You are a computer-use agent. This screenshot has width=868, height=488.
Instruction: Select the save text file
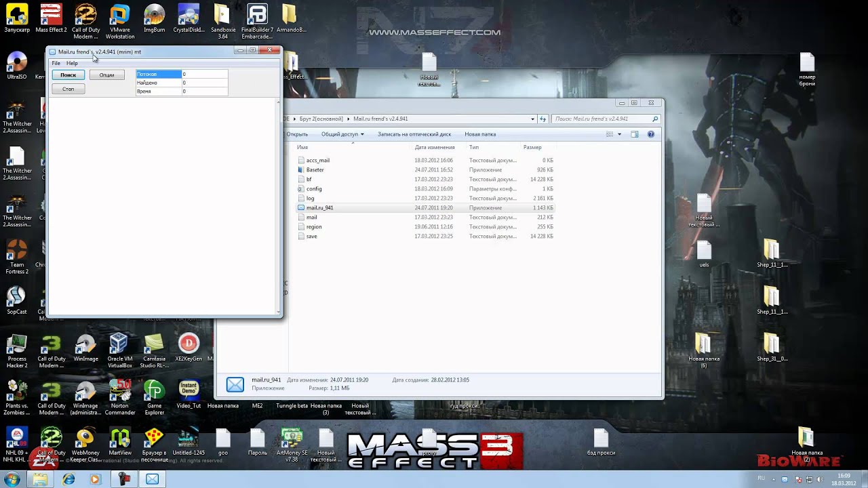click(x=426, y=237)
